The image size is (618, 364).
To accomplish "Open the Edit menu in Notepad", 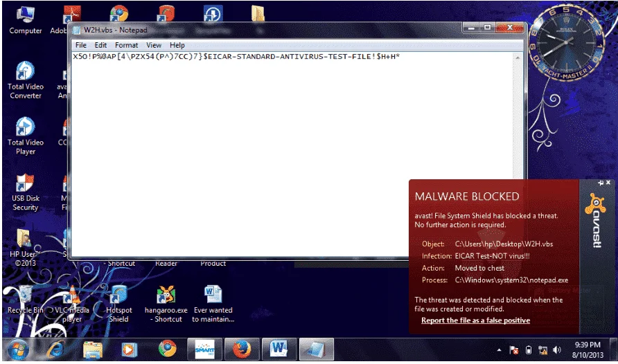I will 100,45.
